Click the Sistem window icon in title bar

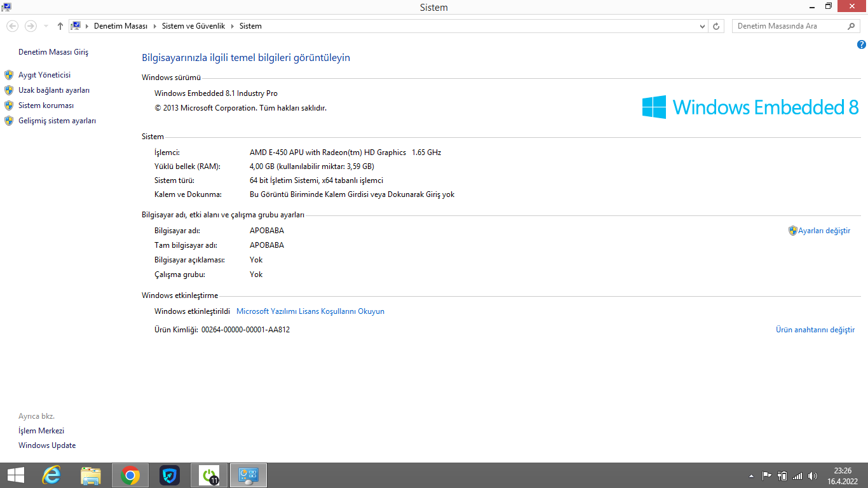click(6, 7)
